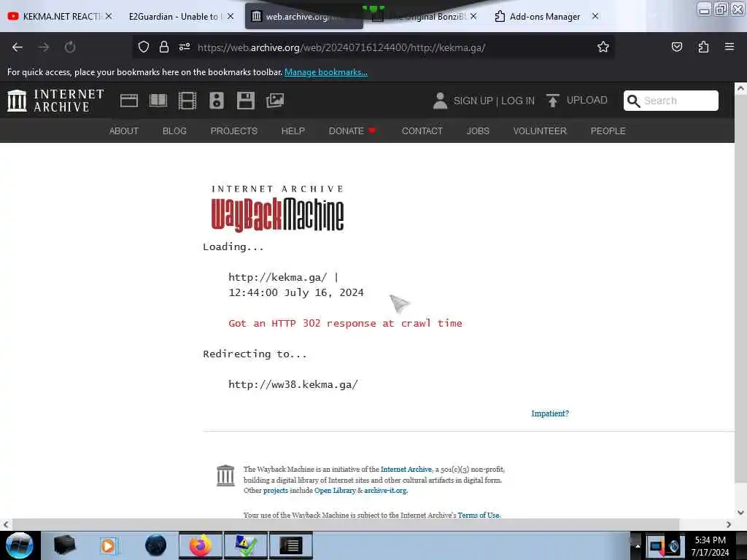Viewport: 747px width, 560px height.
Task: Open the Windows Start orb
Action: pos(20,545)
